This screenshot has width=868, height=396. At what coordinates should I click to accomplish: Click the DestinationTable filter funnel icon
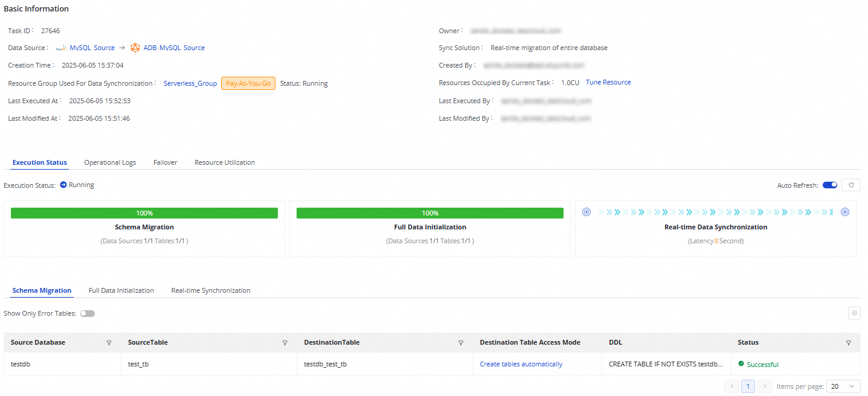(x=461, y=343)
